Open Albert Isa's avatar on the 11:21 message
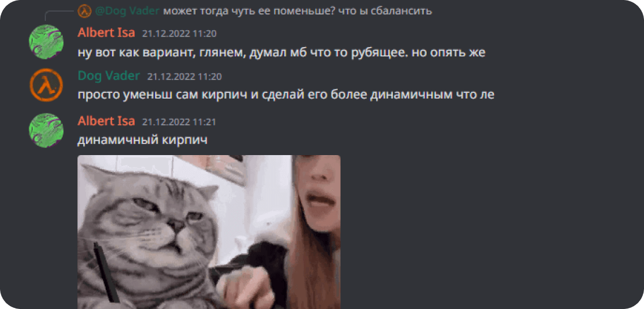 click(x=46, y=131)
